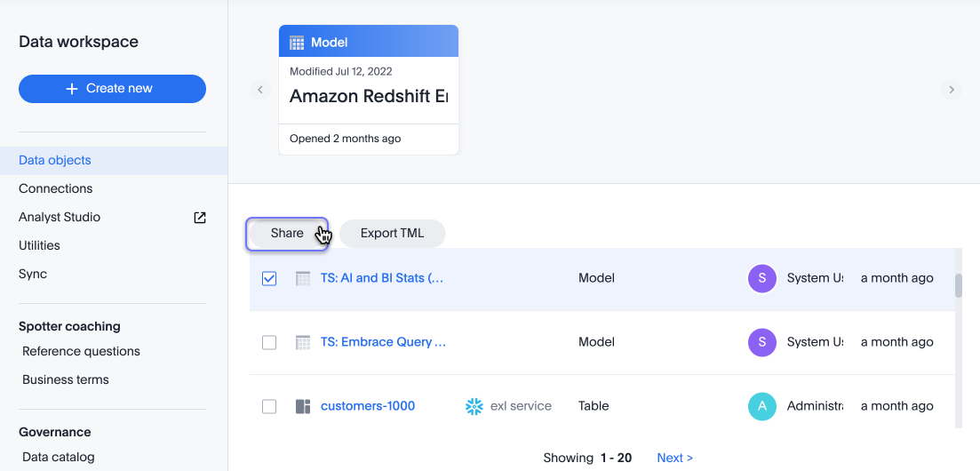The width and height of the screenshot is (980, 471).
Task: Click the Model grid icon on the card header
Action: (x=298, y=43)
